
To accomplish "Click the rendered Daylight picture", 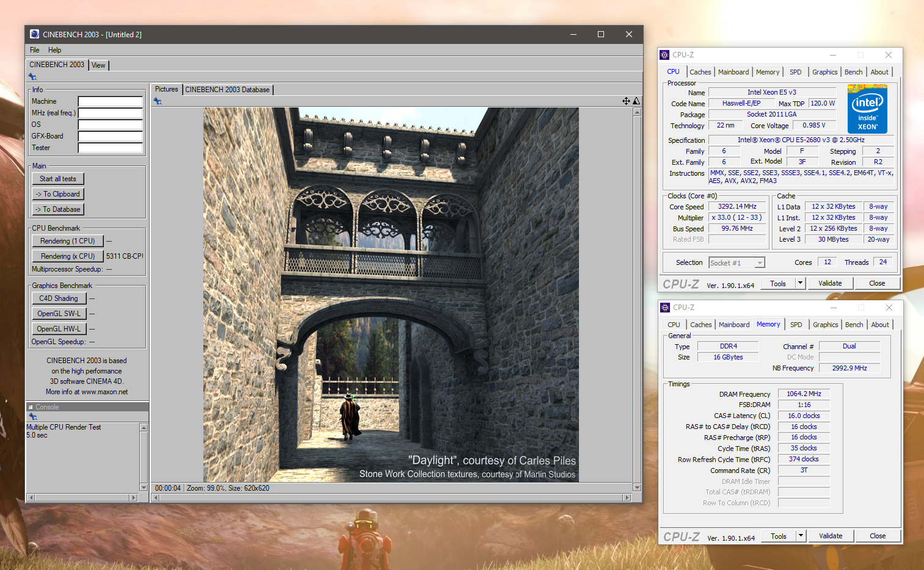I will (x=391, y=295).
